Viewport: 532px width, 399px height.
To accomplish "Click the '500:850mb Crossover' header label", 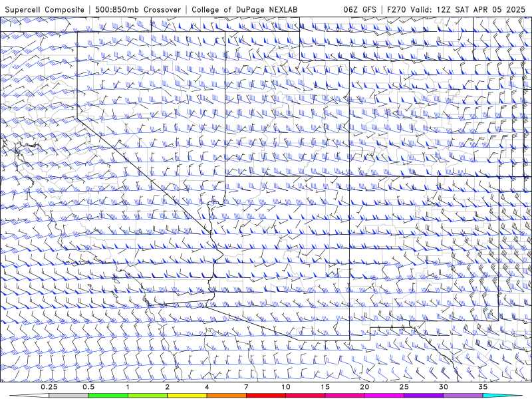I will [138, 9].
